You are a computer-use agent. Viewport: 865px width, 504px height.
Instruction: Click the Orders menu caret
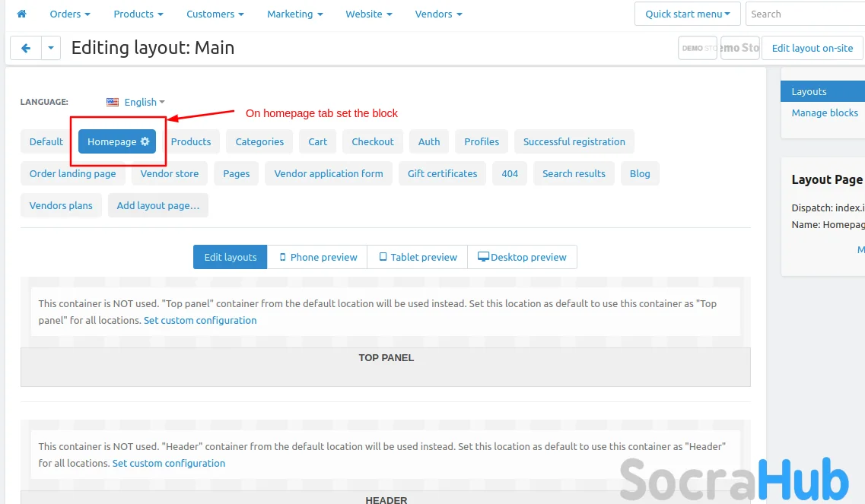pyautogui.click(x=87, y=14)
